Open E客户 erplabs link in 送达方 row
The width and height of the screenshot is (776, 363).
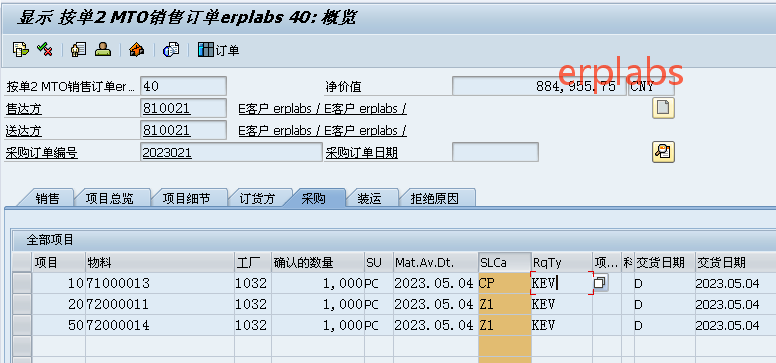322,131
